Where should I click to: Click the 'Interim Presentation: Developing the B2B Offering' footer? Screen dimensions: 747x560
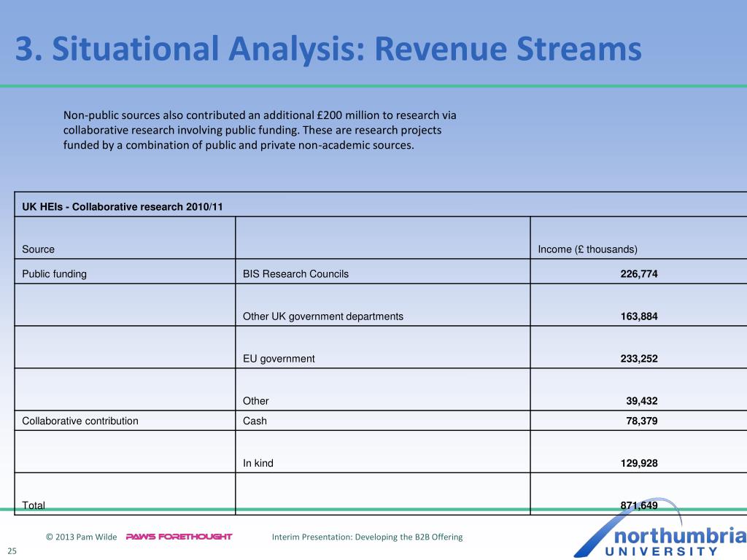(367, 537)
